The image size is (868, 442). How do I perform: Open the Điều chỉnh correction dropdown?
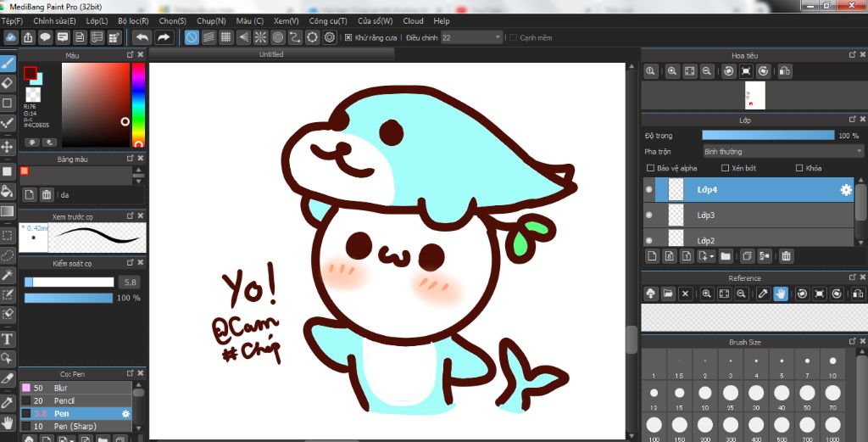(x=472, y=37)
